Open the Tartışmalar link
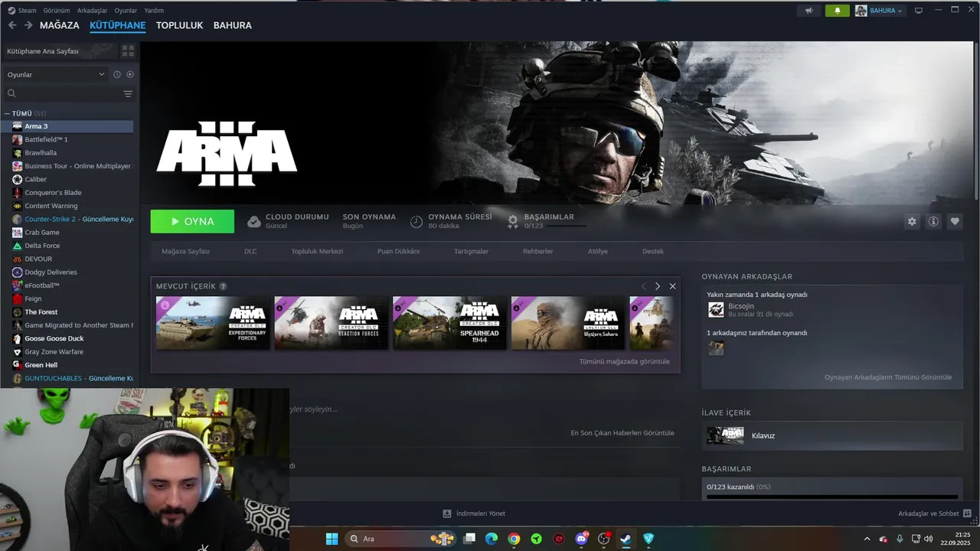980x551 pixels. (471, 251)
